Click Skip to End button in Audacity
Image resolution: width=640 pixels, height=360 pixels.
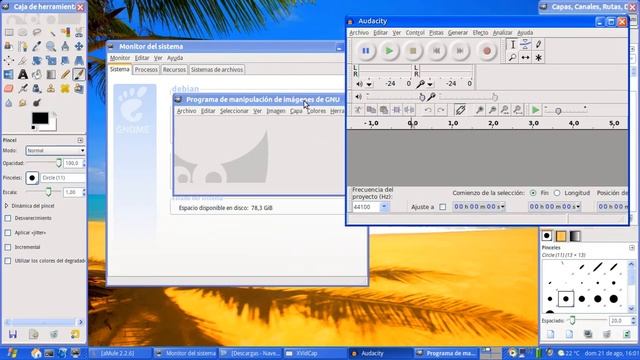click(x=460, y=51)
